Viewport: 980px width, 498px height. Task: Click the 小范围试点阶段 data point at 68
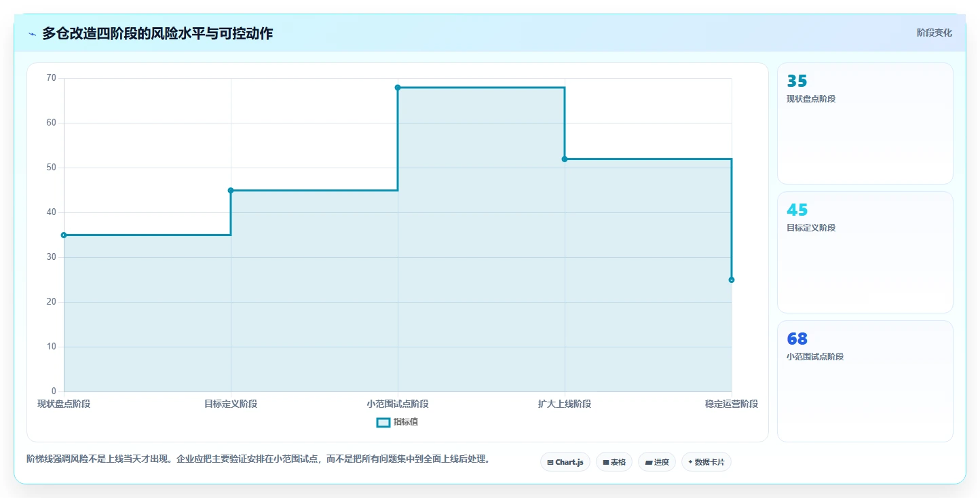pyautogui.click(x=398, y=88)
